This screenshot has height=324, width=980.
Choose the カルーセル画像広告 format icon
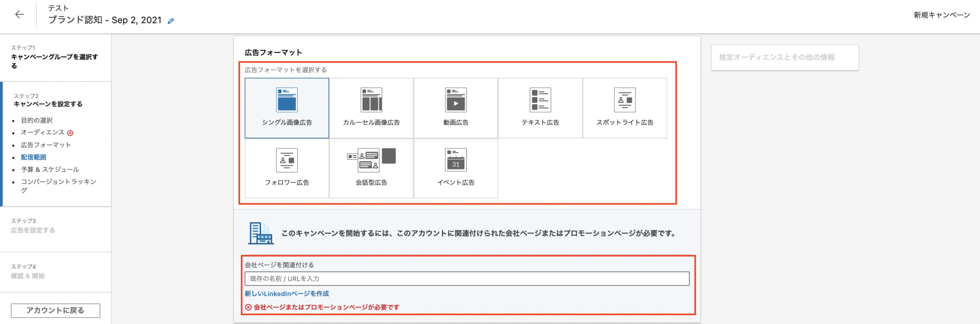coord(371,100)
